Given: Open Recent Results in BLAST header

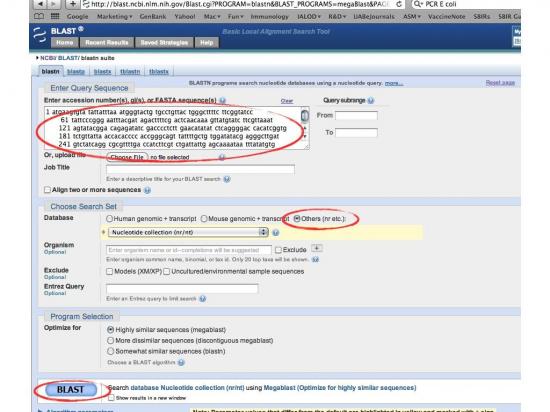Looking at the screenshot, I should click(107, 43).
